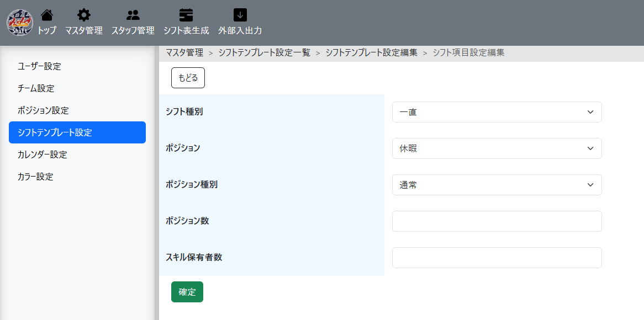The width and height of the screenshot is (644, 320).
Task: Select ユーザー設定 in the sidebar
Action: point(77,66)
